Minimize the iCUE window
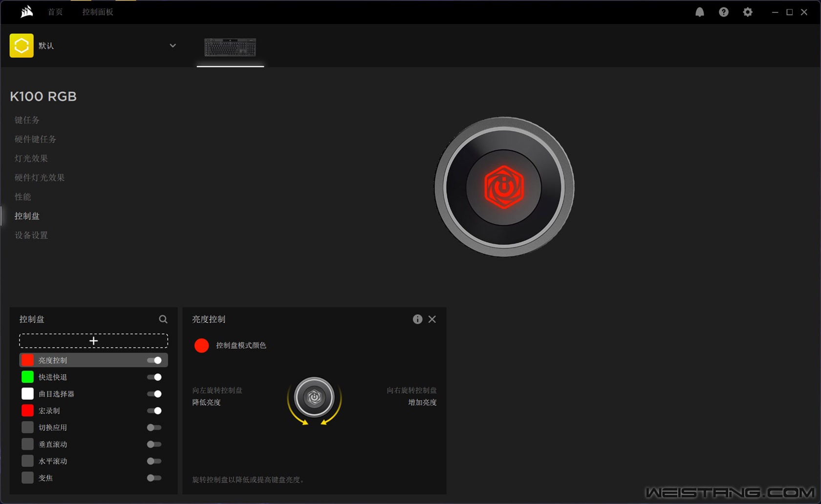Screen dimensions: 821x504 775,12
